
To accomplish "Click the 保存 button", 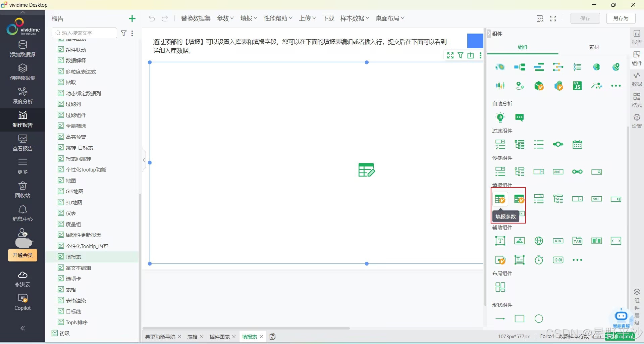I will [x=585, y=18].
